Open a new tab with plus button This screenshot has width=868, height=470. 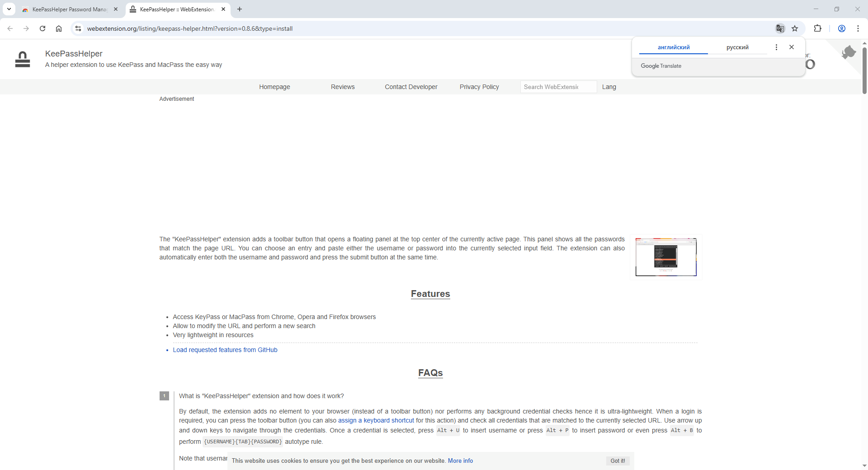coord(240,9)
